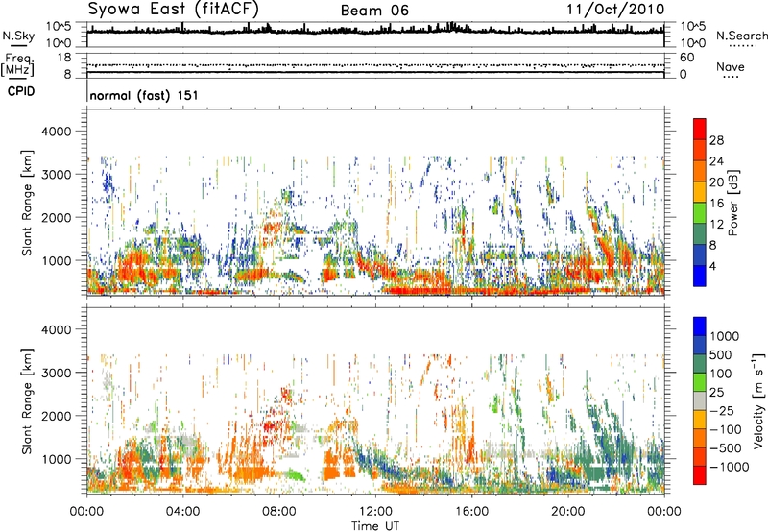The image size is (768, 532).
Task: Click the 'Freq. [MHz]' label
Action: tap(17, 65)
